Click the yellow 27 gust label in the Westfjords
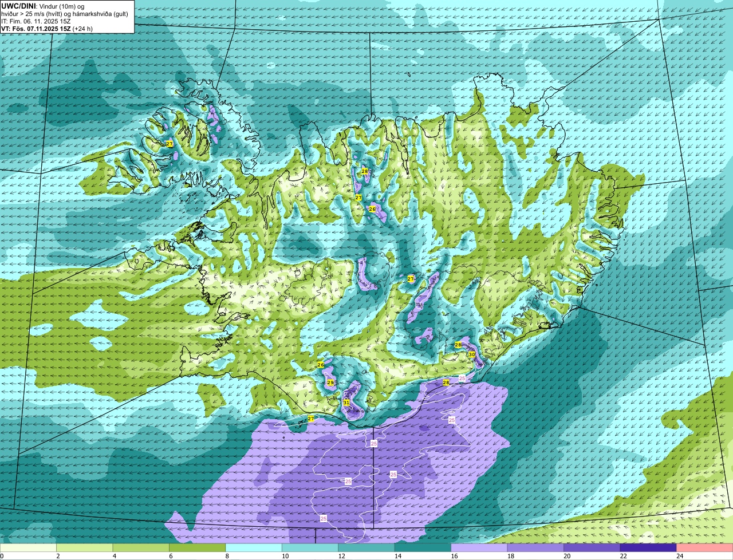This screenshot has width=733, height=560. pyautogui.click(x=170, y=144)
